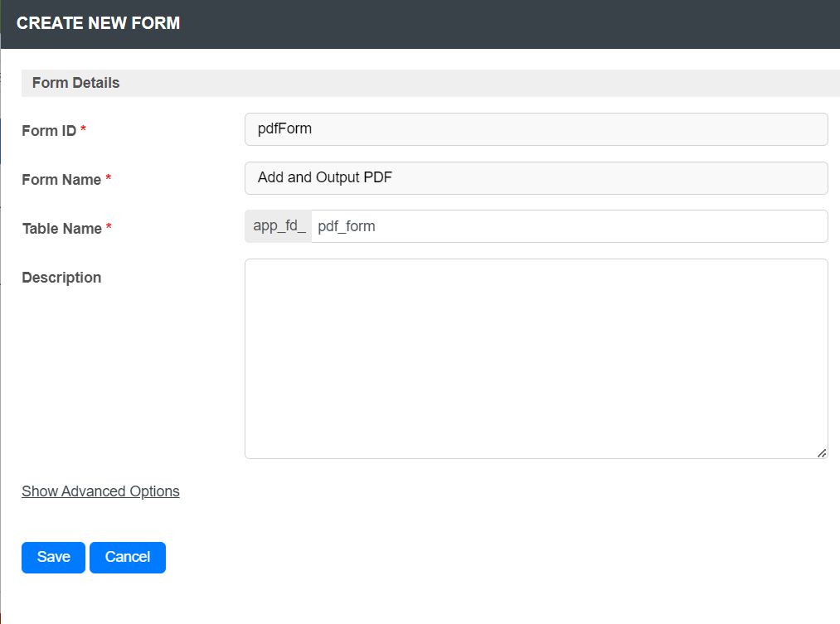The width and height of the screenshot is (840, 624).
Task: Click the empty gray Form Details bar area
Action: pos(481,83)
